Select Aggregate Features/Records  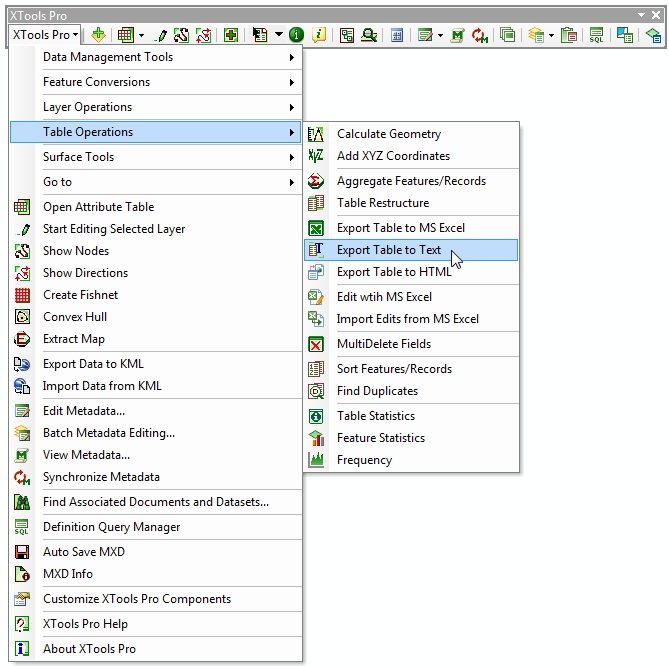click(x=411, y=181)
